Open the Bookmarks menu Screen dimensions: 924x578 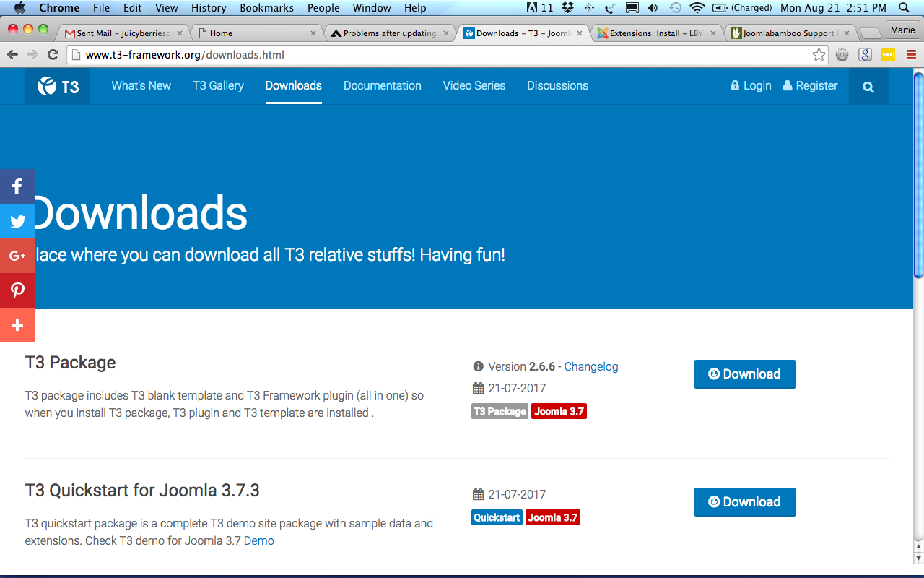267,8
